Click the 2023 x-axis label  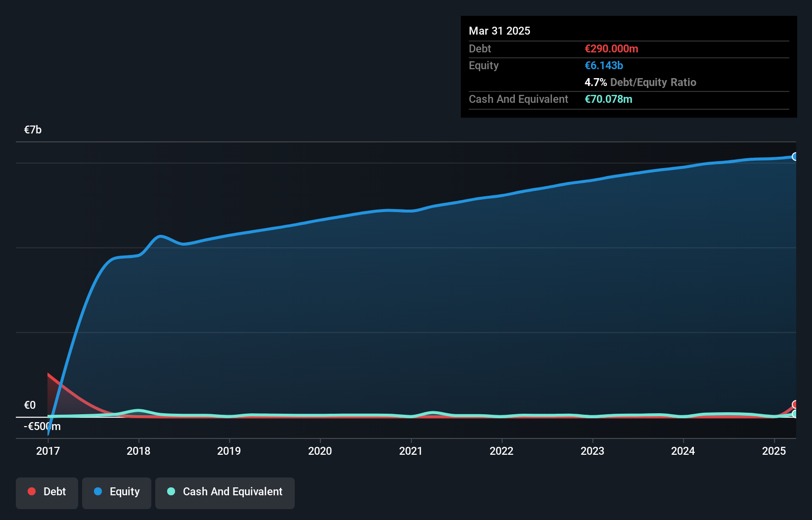[x=592, y=451]
